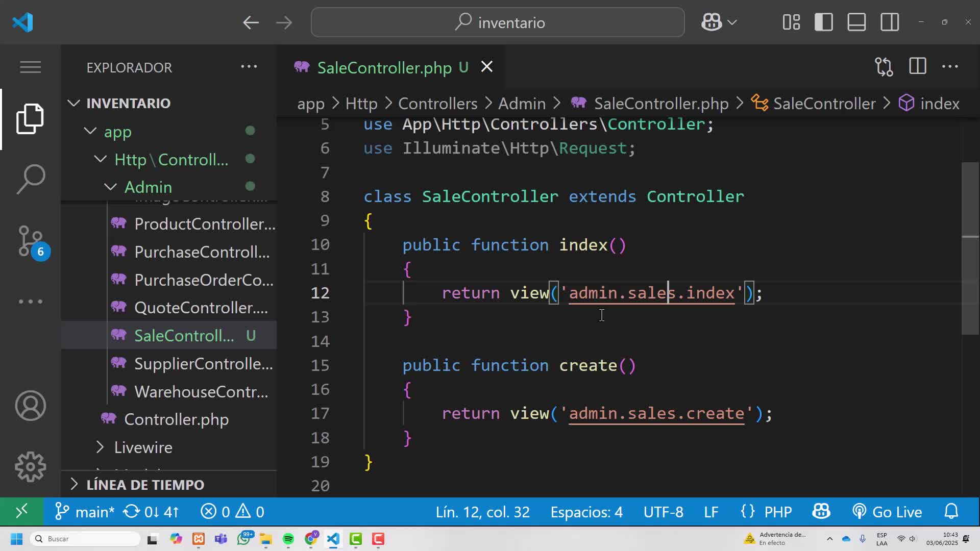
Task: Synchronize changes 0↓ 4↑ in status bar
Action: click(152, 512)
